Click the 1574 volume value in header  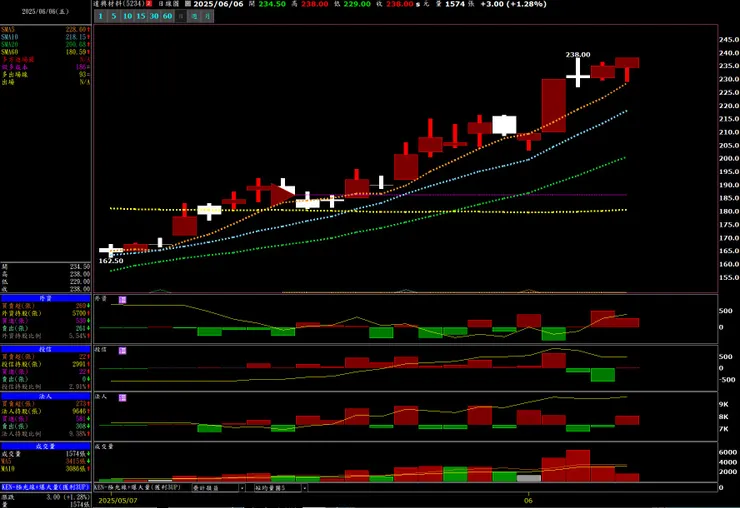(x=455, y=4)
